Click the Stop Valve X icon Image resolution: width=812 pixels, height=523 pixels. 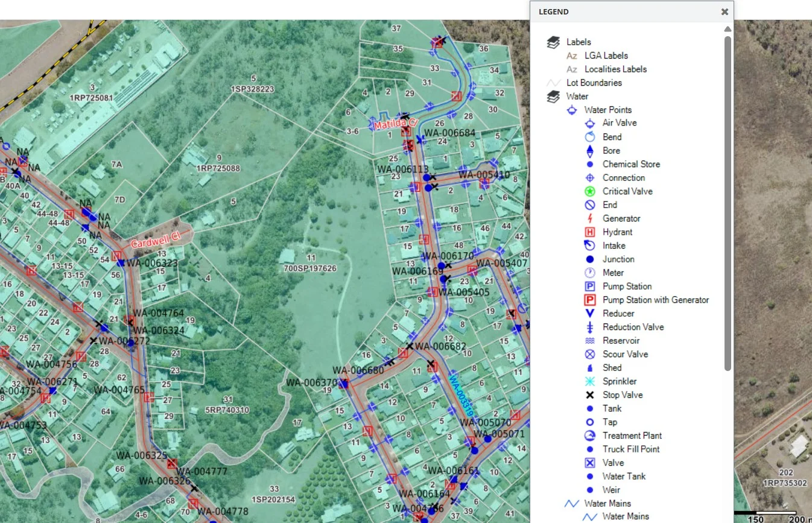pos(590,395)
